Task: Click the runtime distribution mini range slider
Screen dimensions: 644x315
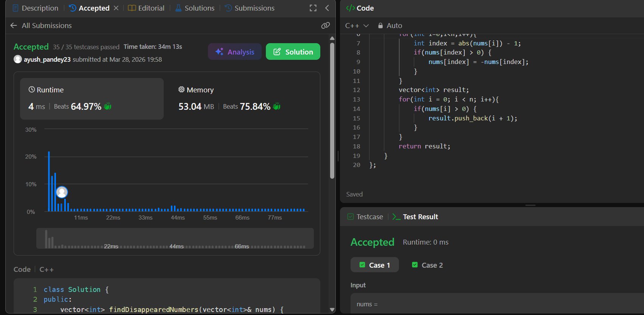Action: (175, 239)
